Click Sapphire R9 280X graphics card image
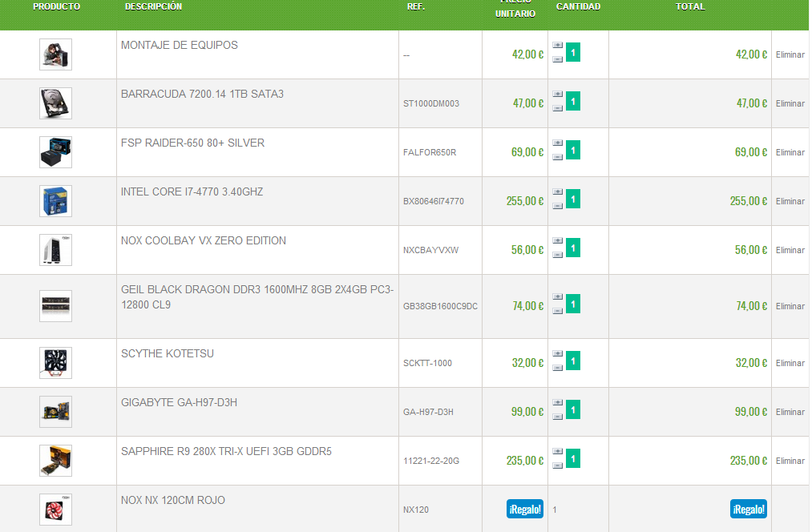 pyautogui.click(x=55, y=461)
